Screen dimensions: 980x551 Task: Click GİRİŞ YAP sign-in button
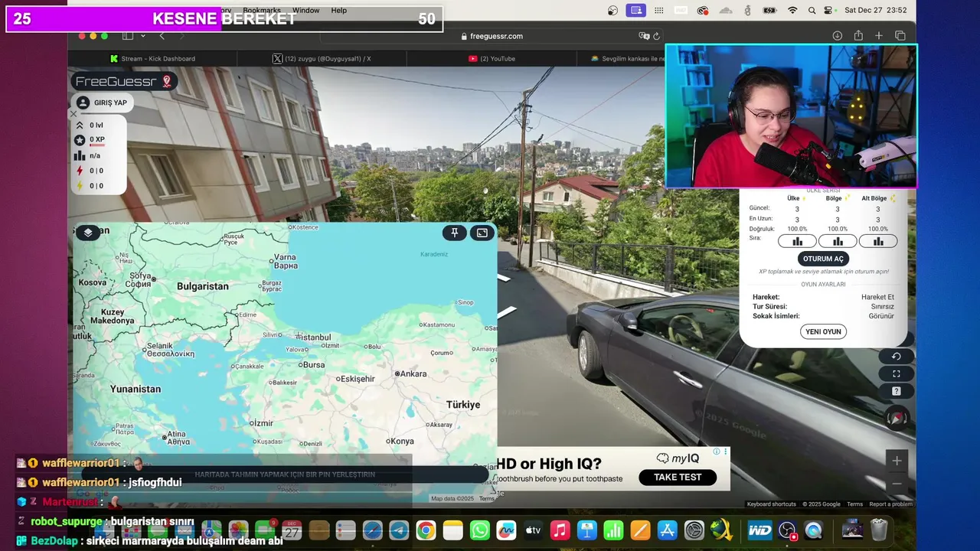coord(102,103)
